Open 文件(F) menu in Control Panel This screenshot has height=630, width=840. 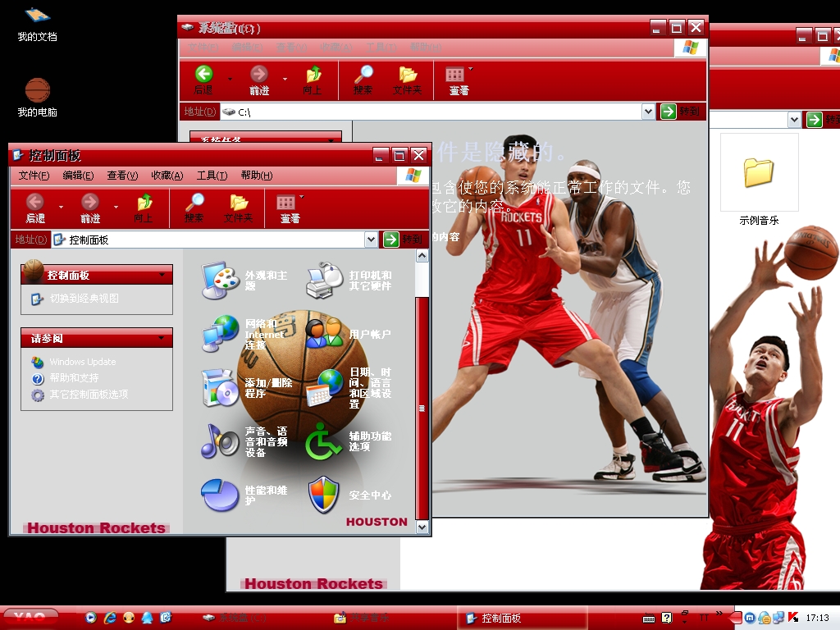click(x=34, y=176)
